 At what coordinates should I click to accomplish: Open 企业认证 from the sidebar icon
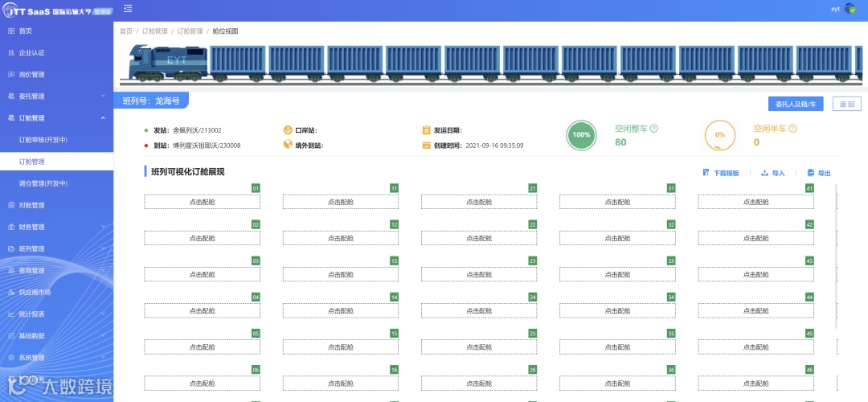[11, 52]
